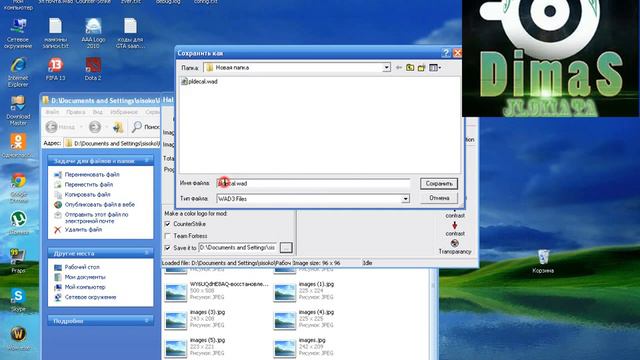Open the Избранное menu in Explorer
640x360 pixels.
point(124,112)
